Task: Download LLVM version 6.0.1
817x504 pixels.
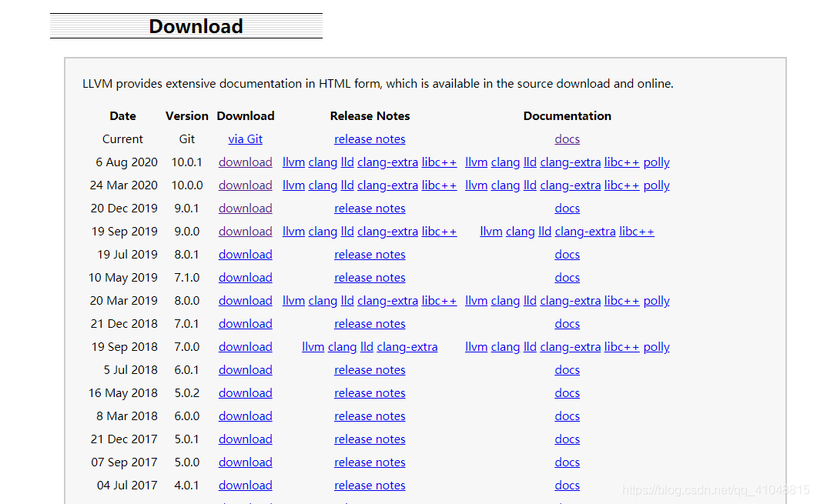Action: (245, 369)
